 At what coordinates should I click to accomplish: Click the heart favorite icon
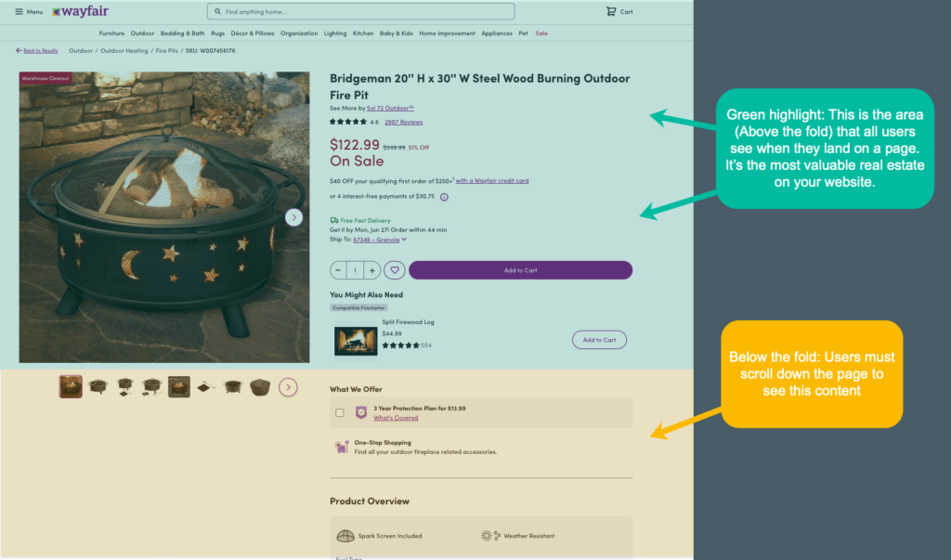click(395, 270)
